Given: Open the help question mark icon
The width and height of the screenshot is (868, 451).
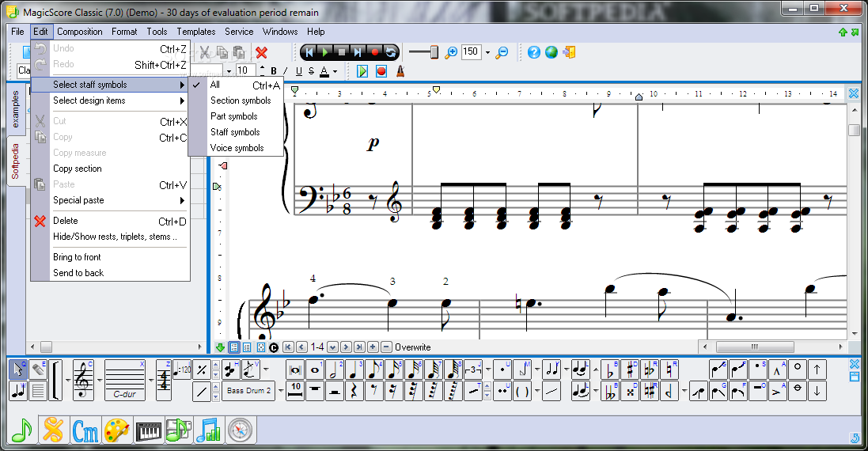Looking at the screenshot, I should (x=533, y=52).
